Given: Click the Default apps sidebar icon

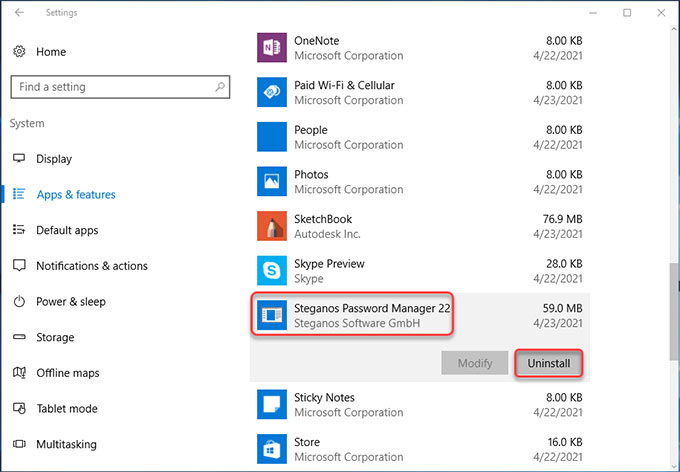Looking at the screenshot, I should pyautogui.click(x=19, y=229).
